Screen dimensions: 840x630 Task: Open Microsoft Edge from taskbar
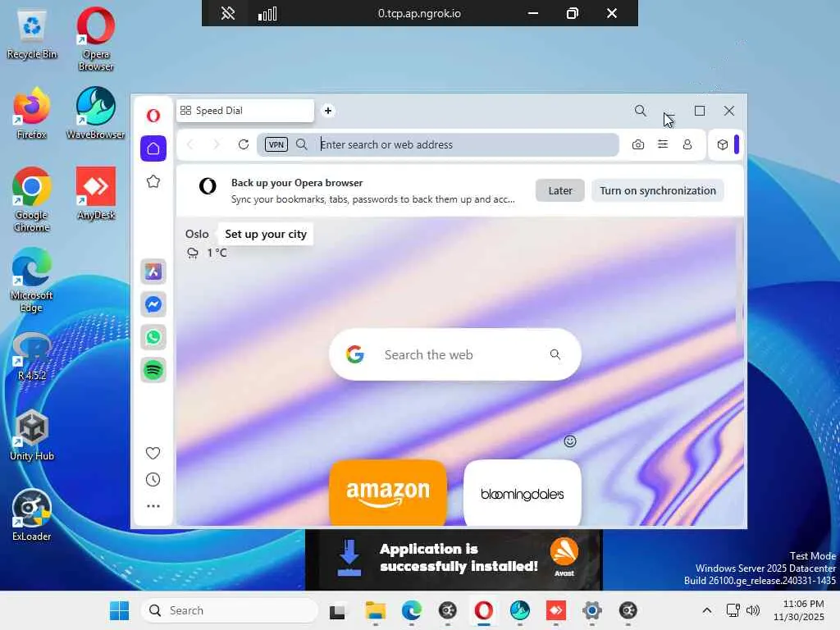412,610
